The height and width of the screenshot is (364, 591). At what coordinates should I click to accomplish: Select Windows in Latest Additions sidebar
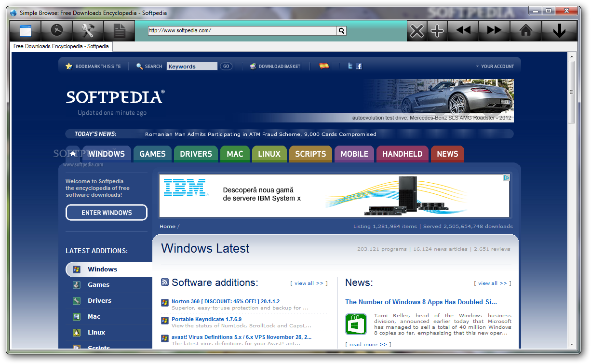(109, 269)
